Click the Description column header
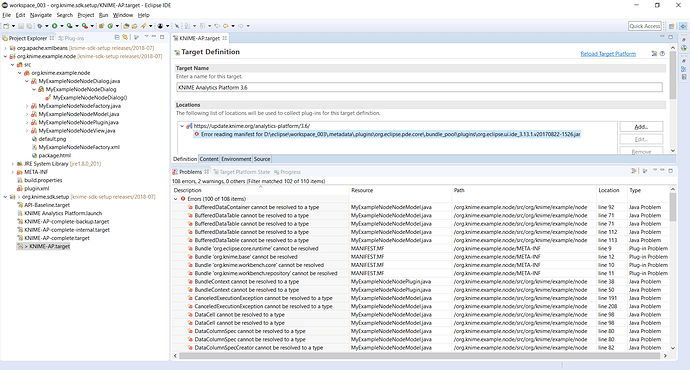690x370 pixels. click(x=261, y=190)
